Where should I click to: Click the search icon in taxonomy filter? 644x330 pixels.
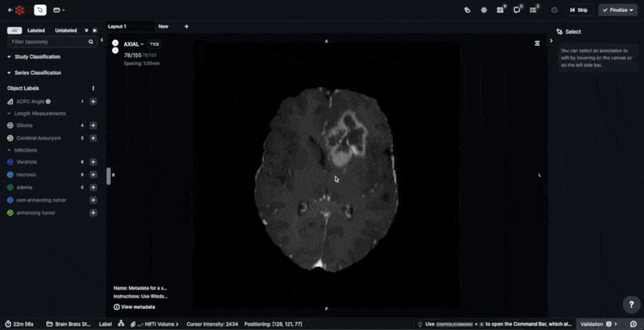90,41
